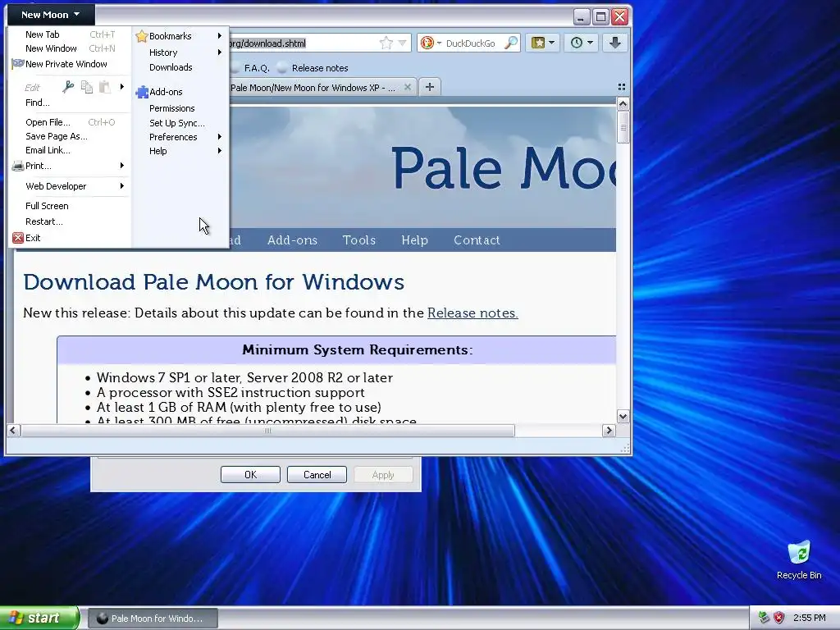Open Downloads from the menu
Screen dimensions: 840x630
[x=179, y=67]
